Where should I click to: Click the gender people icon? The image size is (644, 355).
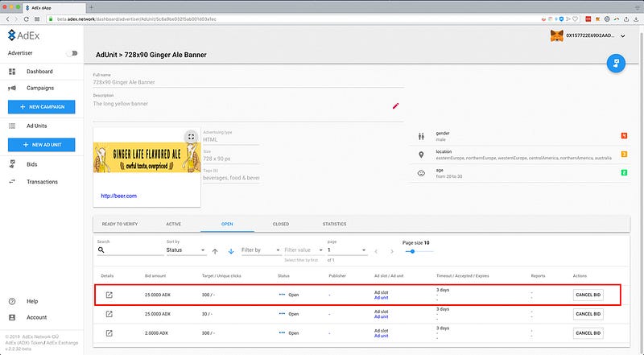click(421, 136)
